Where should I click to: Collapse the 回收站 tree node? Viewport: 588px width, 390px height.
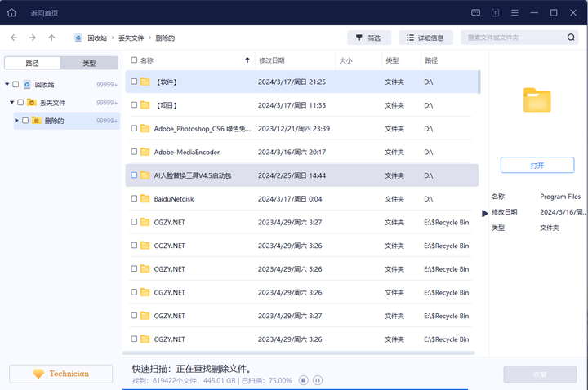[x=7, y=84]
